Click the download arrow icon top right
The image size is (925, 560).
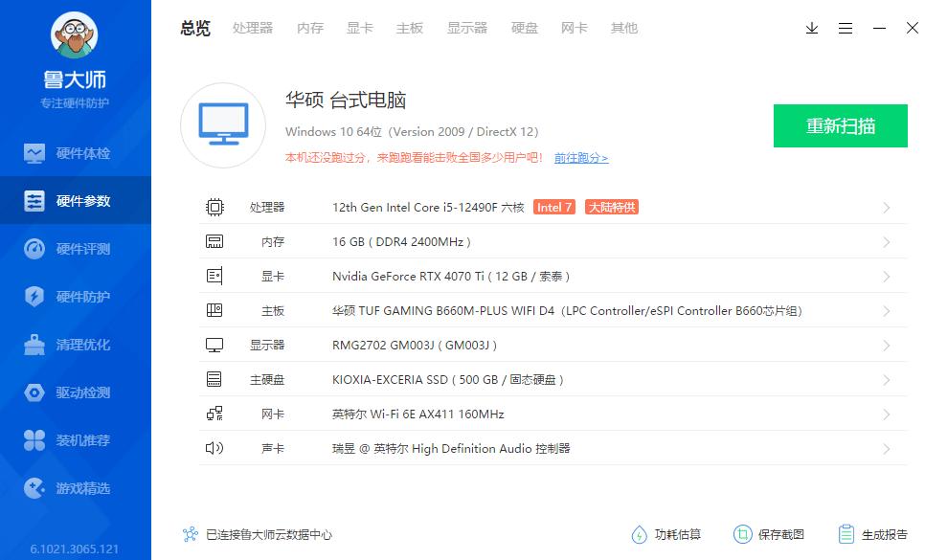point(811,29)
